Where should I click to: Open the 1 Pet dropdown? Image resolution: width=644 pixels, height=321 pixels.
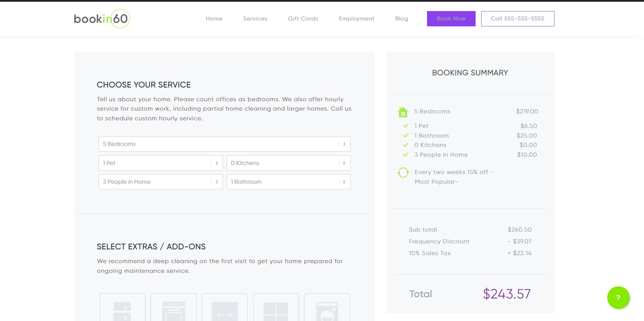tap(161, 163)
